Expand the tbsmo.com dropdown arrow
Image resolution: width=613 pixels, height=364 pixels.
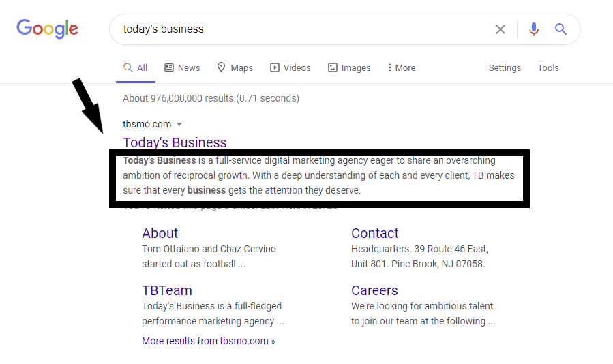click(179, 124)
